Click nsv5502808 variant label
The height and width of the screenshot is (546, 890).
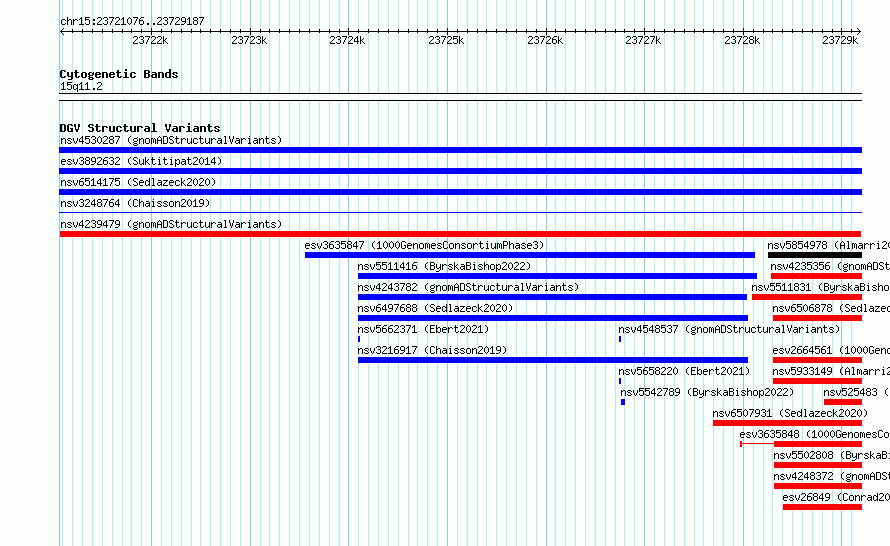(x=832, y=455)
